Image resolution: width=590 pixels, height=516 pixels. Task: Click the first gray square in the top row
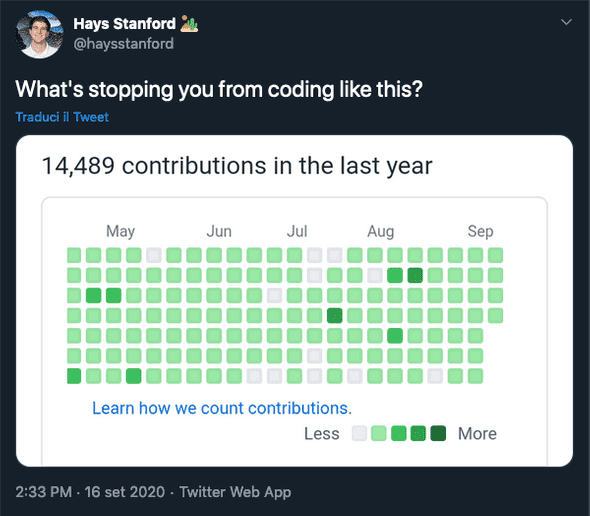154,255
